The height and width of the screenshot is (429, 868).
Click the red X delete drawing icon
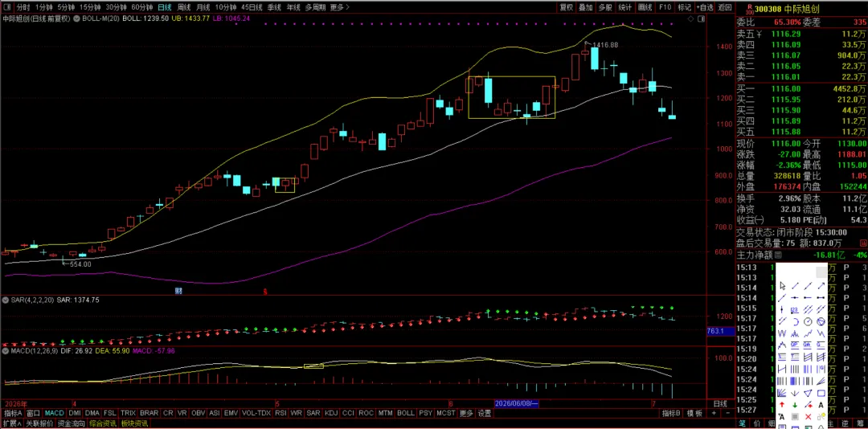tap(808, 416)
